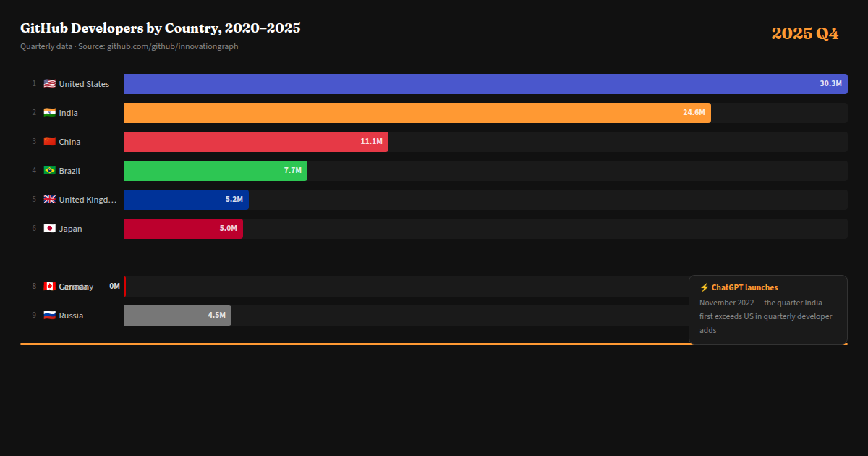Viewport: 868px width, 456px height.
Task: Click the Brazil flag icon
Action: [49, 171]
